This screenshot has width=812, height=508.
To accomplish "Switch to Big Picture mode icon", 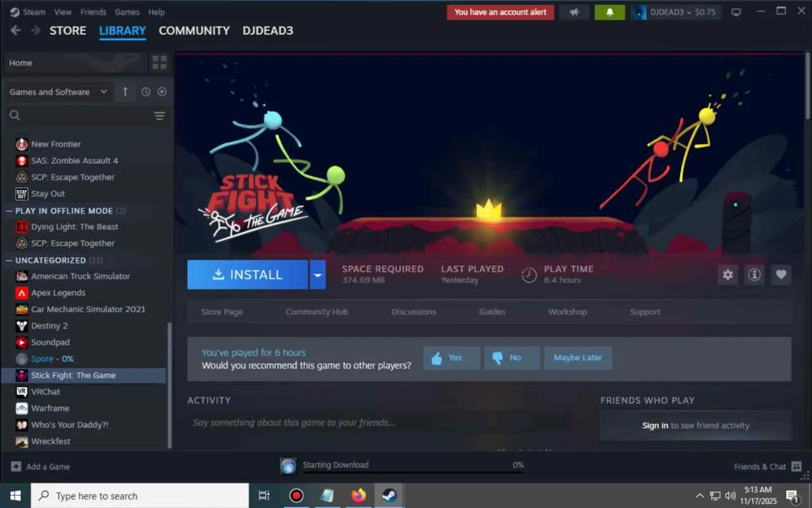I will (x=736, y=12).
